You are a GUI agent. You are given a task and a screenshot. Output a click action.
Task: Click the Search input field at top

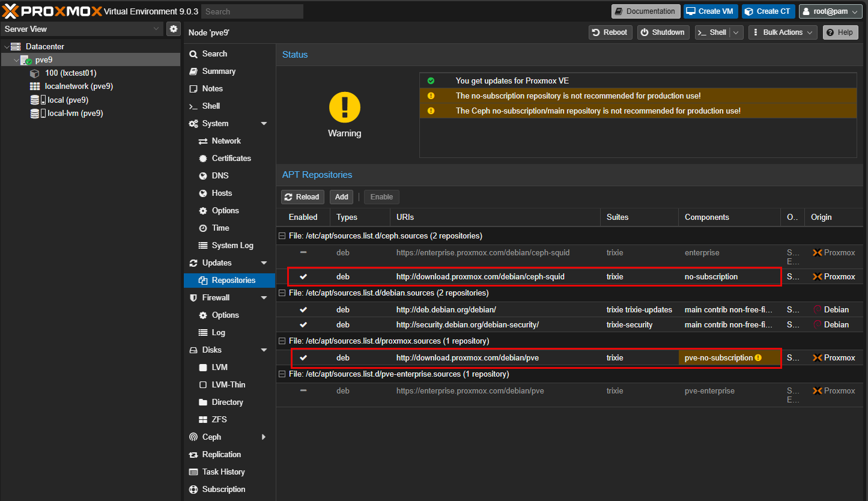click(x=252, y=11)
